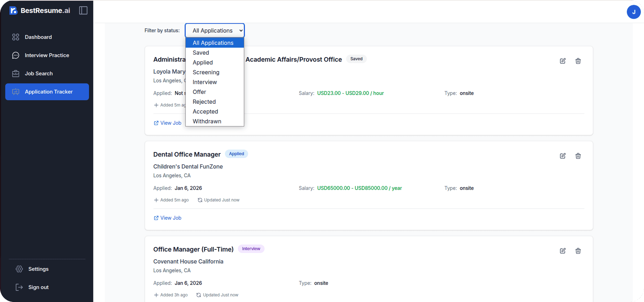Choose Saved status option
The image size is (644, 302).
coord(215,53)
